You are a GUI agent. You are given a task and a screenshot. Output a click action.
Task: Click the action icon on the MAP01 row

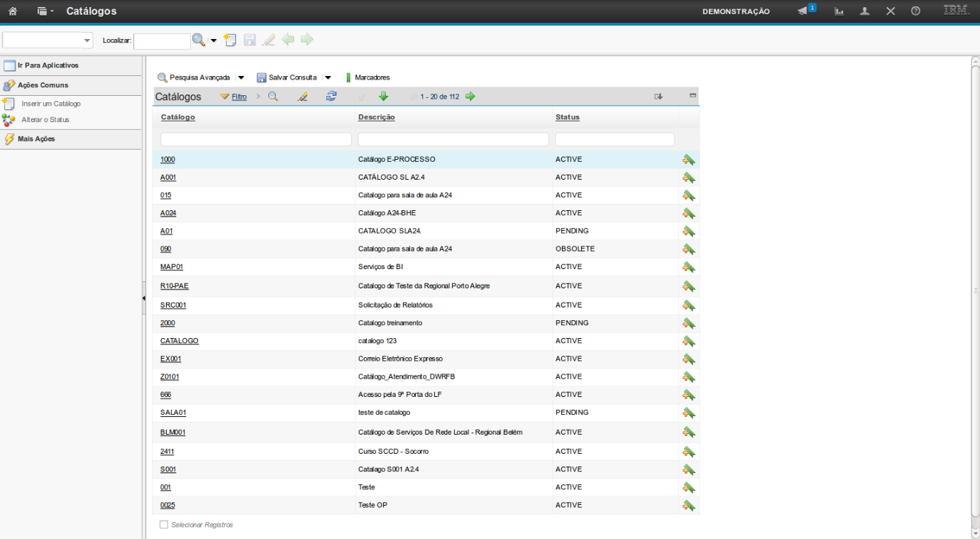pos(688,268)
